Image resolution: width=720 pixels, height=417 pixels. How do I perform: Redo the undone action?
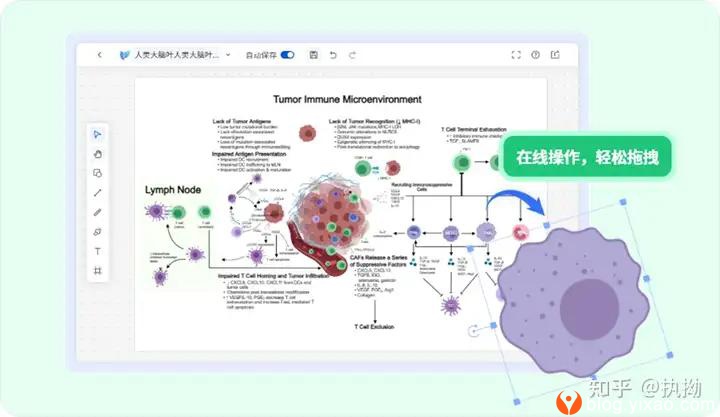(352, 55)
